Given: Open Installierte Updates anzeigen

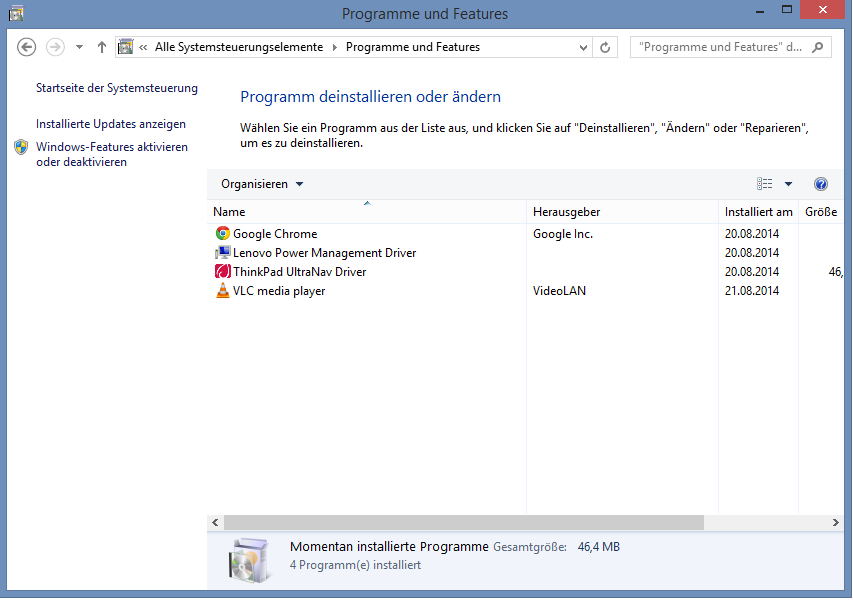Looking at the screenshot, I should tap(110, 124).
